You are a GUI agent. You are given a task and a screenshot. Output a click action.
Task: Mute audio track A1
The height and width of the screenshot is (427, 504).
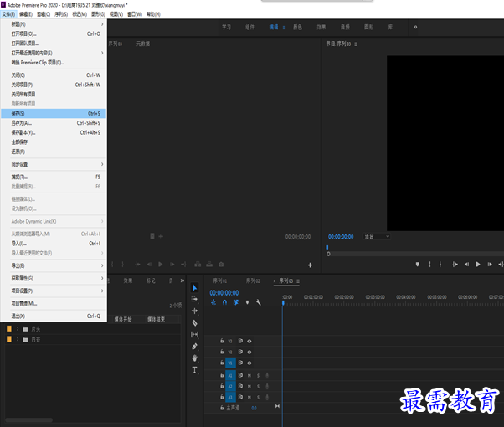(249, 375)
